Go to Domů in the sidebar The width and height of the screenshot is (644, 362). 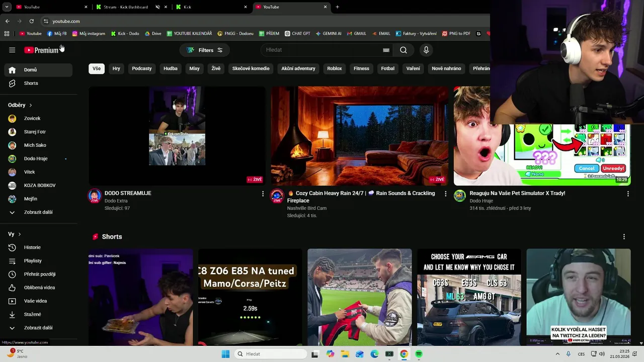coord(38,70)
